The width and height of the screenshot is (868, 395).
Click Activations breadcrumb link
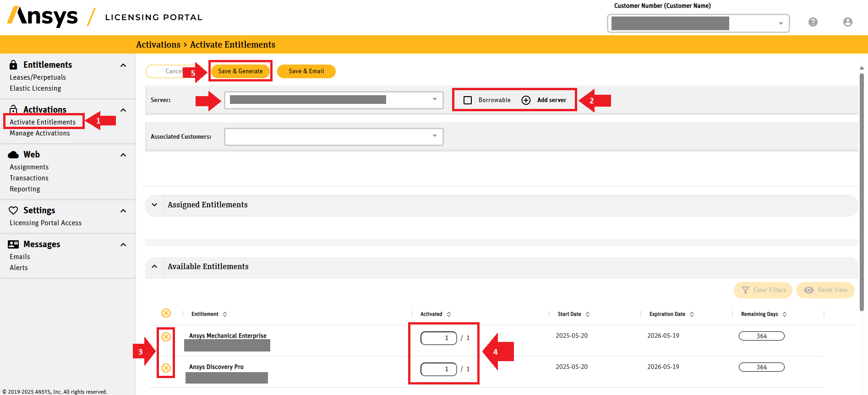(158, 44)
